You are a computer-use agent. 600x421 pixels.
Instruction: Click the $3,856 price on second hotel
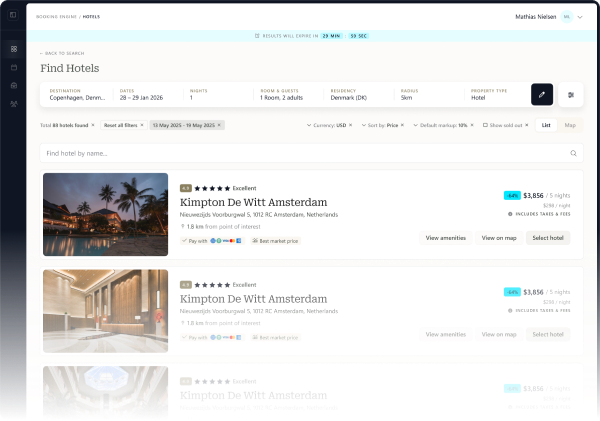click(533, 292)
